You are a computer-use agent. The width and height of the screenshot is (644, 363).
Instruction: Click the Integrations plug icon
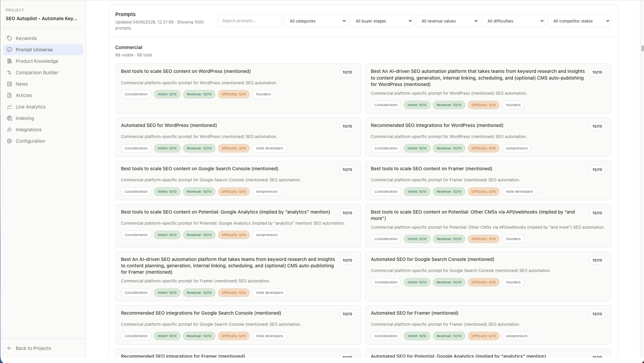(9, 130)
